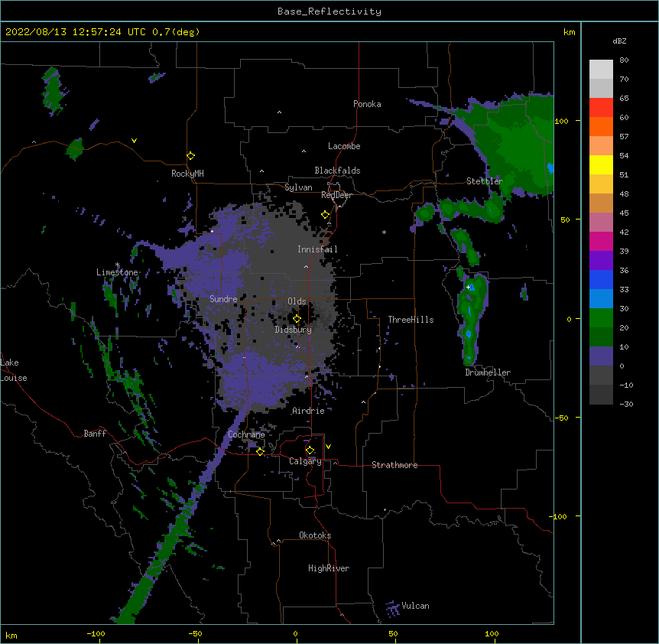Click the Airdrie city label

308,411
